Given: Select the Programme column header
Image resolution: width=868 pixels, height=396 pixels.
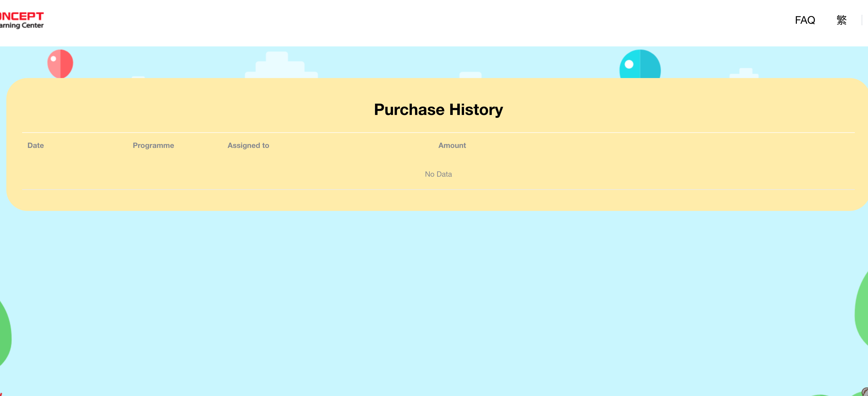Looking at the screenshot, I should 153,145.
